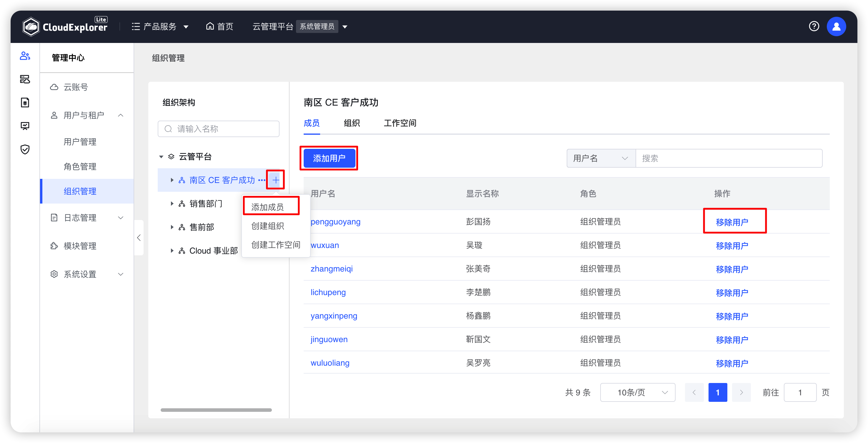Open the pengguoyang username link
868x443 pixels.
click(x=335, y=222)
